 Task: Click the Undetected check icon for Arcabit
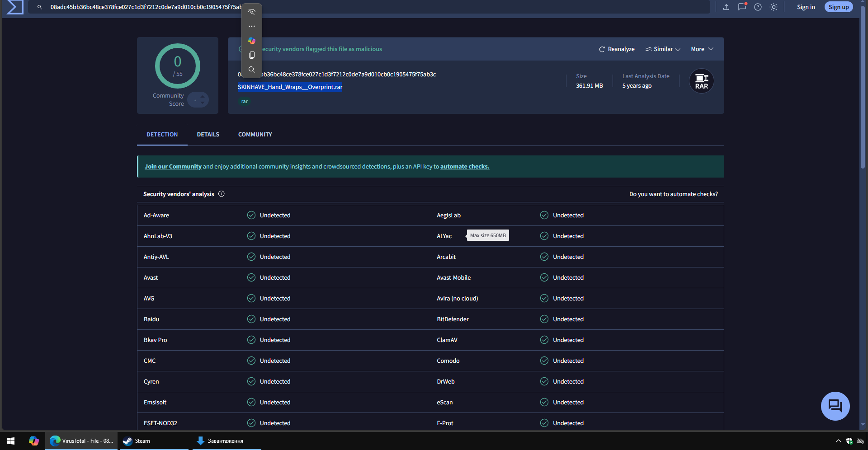pos(544,257)
